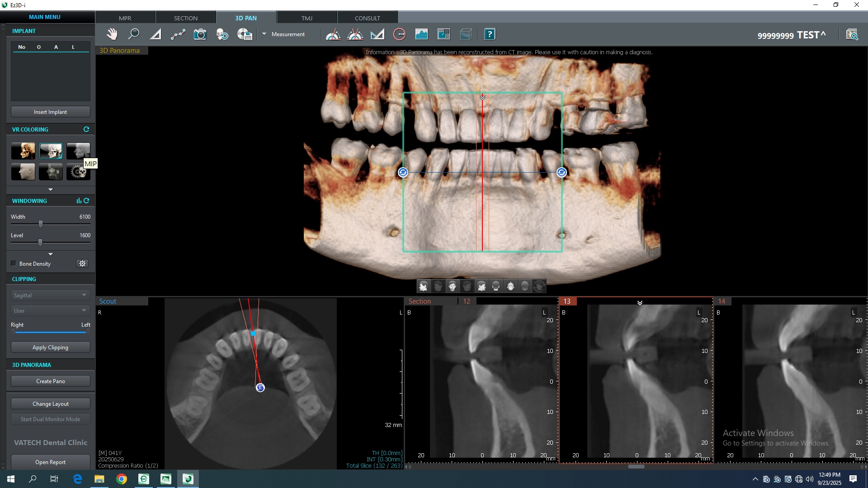Open Bone Density settings gear
Image resolution: width=868 pixels, height=488 pixels.
82,263
